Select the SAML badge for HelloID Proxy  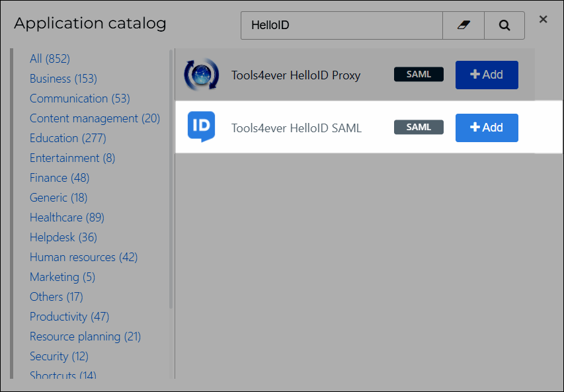419,75
